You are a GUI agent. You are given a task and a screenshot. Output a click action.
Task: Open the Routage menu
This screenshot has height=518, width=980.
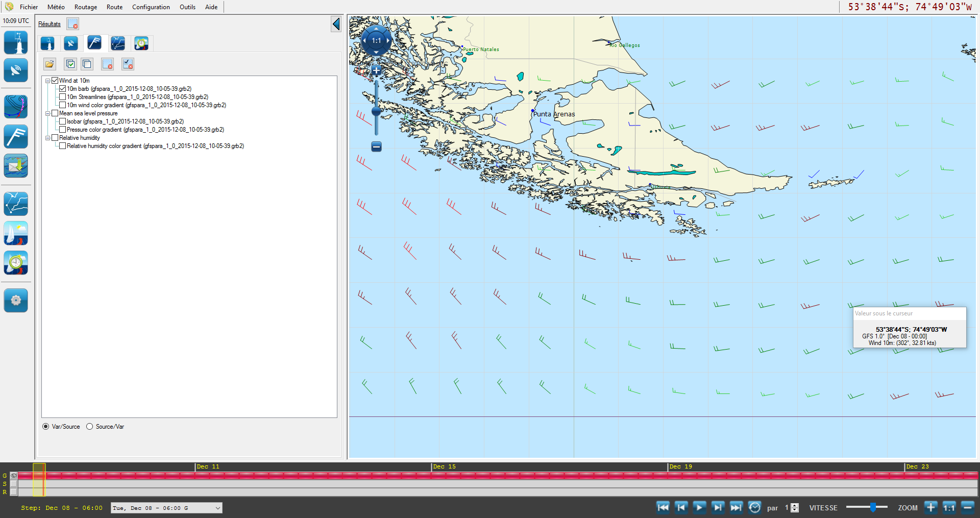coord(85,7)
